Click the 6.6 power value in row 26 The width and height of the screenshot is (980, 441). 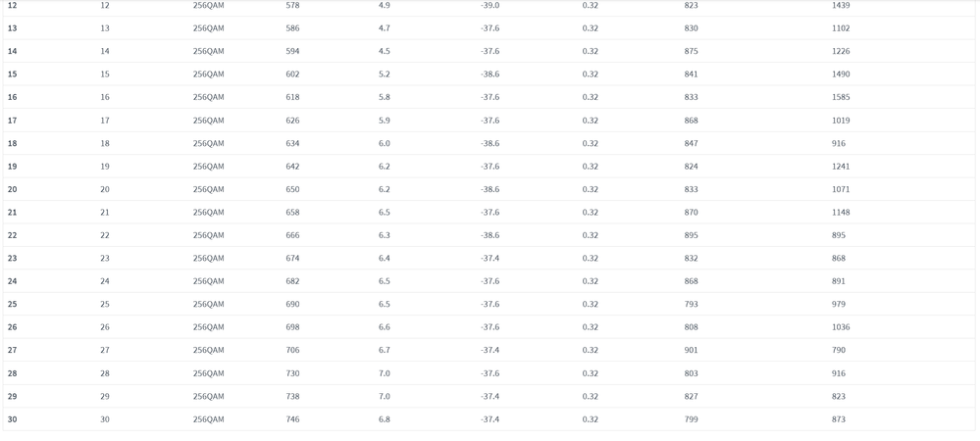tap(385, 327)
